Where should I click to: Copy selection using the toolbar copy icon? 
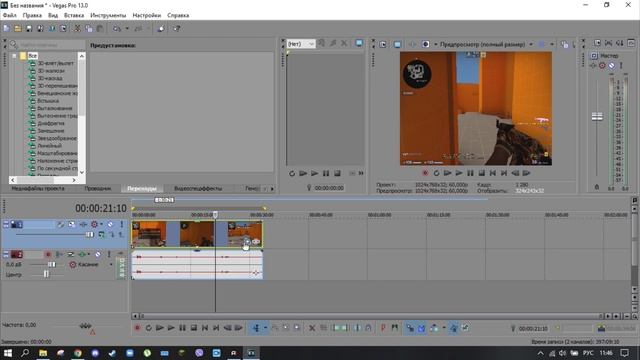point(89,29)
